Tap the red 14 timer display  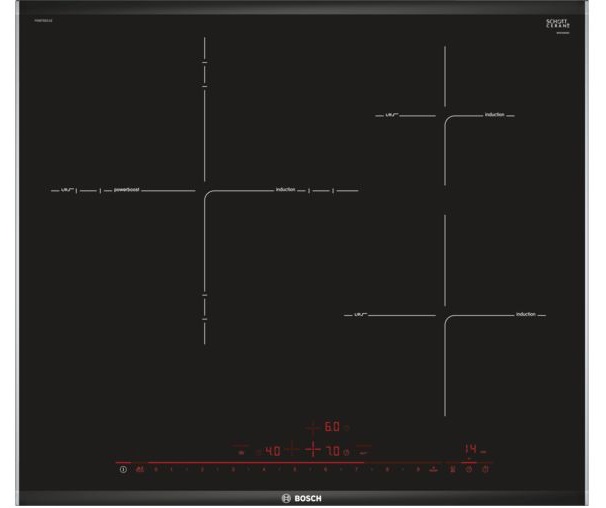tap(467, 449)
